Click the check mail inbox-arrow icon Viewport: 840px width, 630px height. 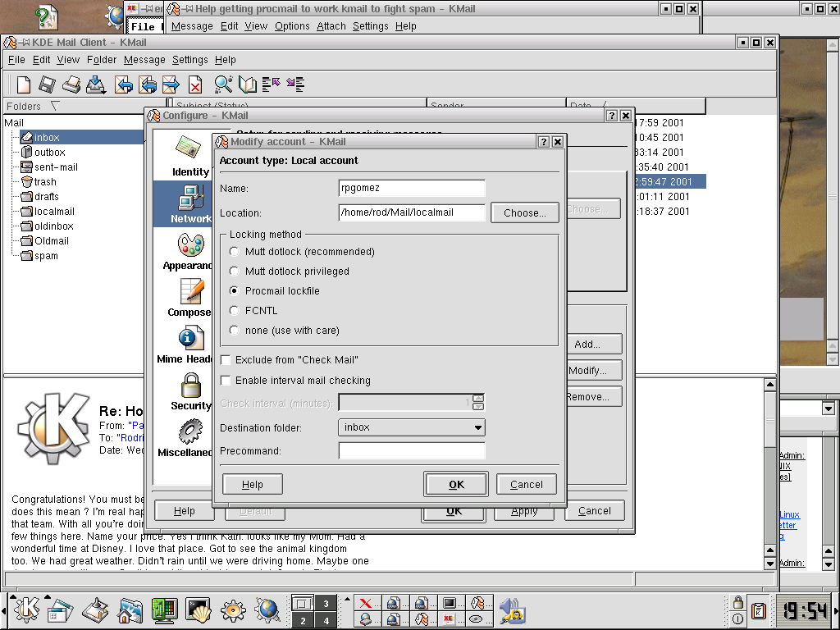(x=96, y=84)
